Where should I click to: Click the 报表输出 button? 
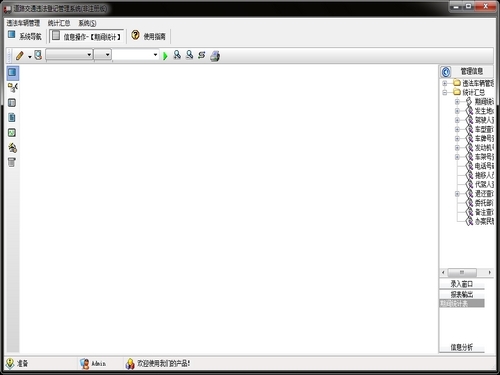462,294
